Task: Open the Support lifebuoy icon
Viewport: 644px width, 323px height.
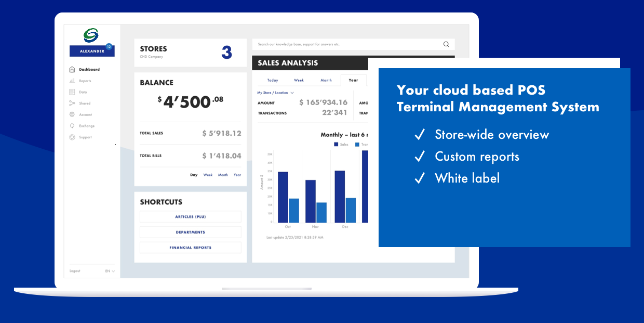Action: coord(72,137)
